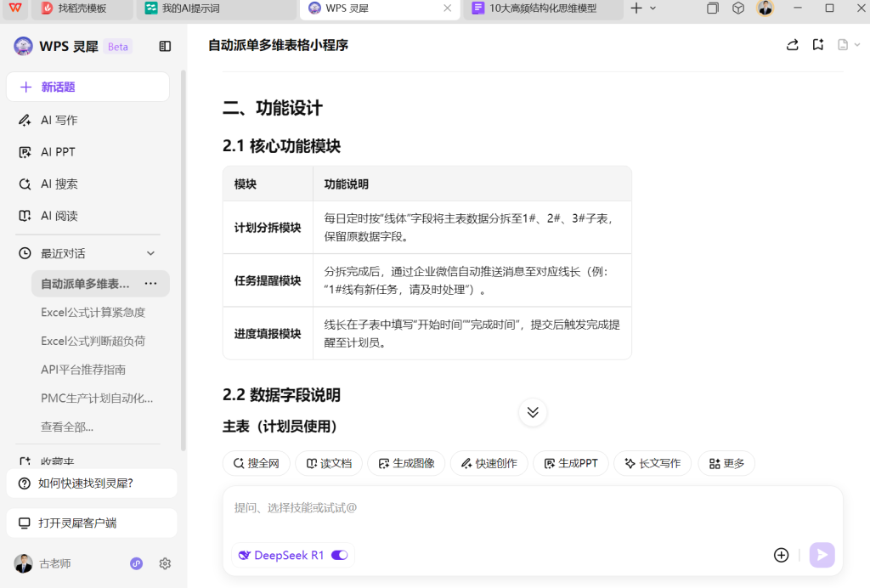Click the 快速创作 skill button
Viewport: 870px width, 588px height.
click(x=489, y=463)
